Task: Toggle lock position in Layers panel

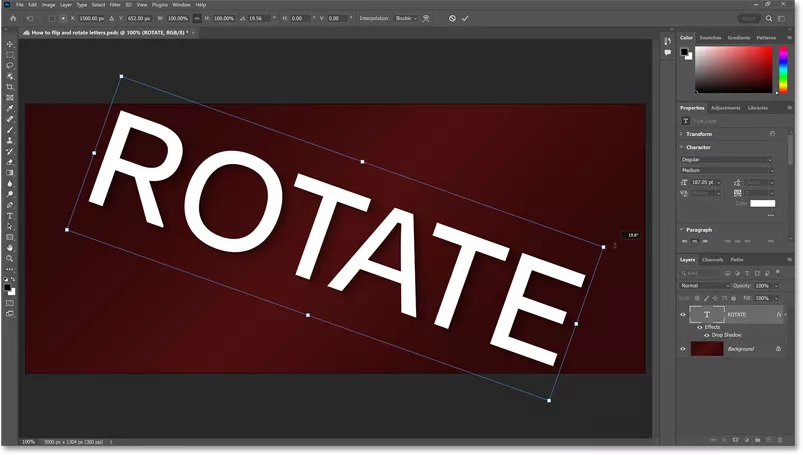Action: point(715,298)
